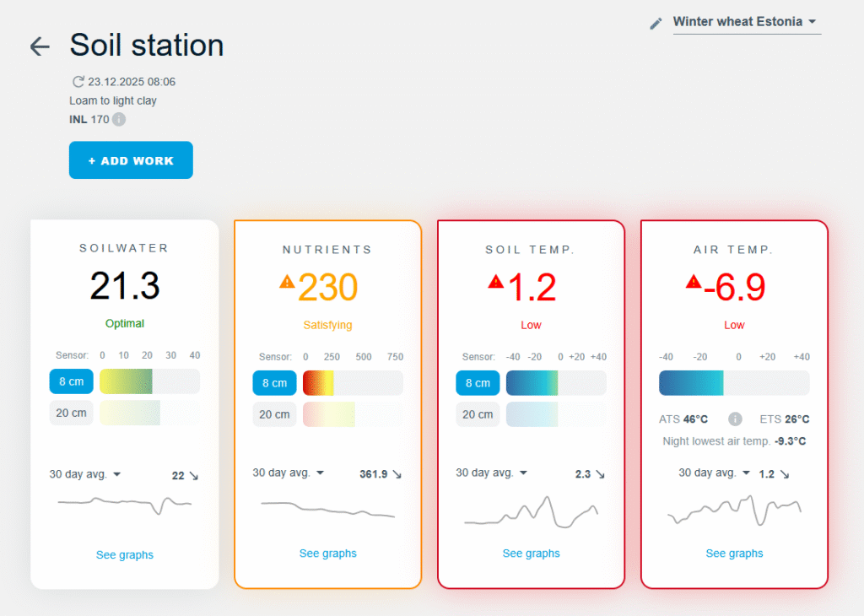This screenshot has height=616, width=864.
Task: Select the 20 cm sensor in Nutrients card
Action: tap(274, 414)
